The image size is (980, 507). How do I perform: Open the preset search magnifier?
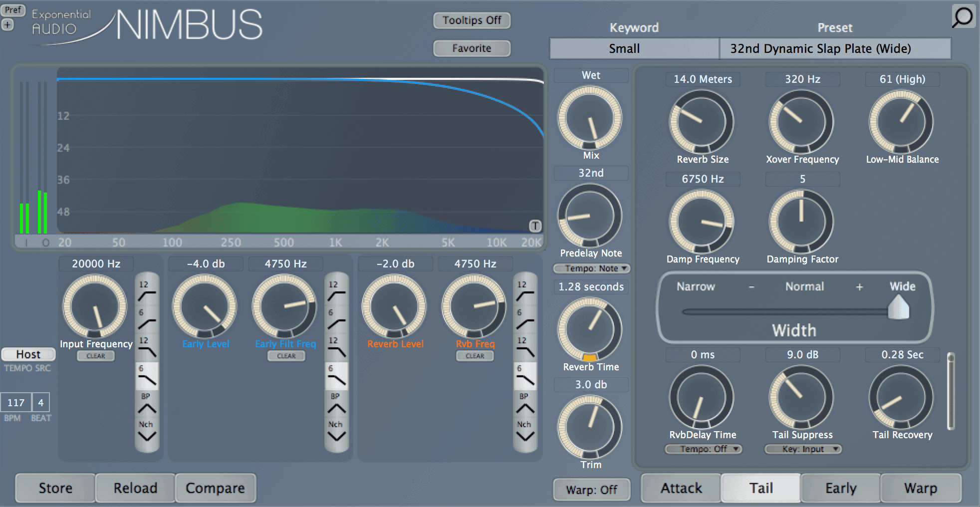click(963, 16)
